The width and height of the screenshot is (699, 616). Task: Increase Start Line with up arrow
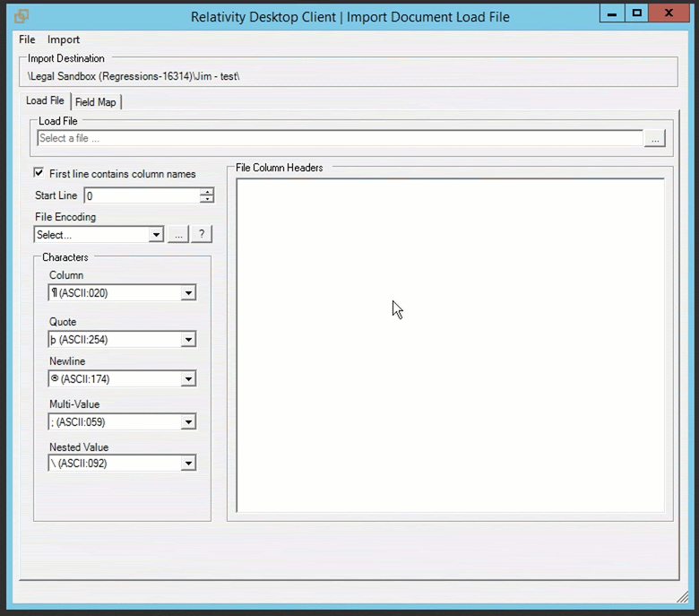pos(207,192)
